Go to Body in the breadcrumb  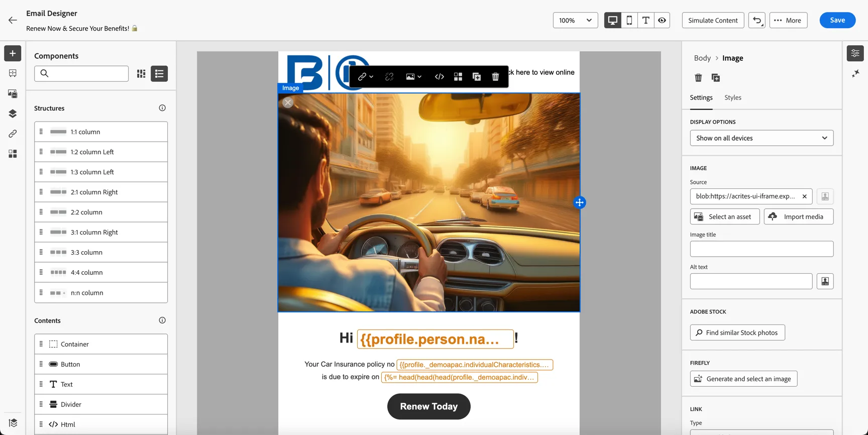(x=702, y=58)
